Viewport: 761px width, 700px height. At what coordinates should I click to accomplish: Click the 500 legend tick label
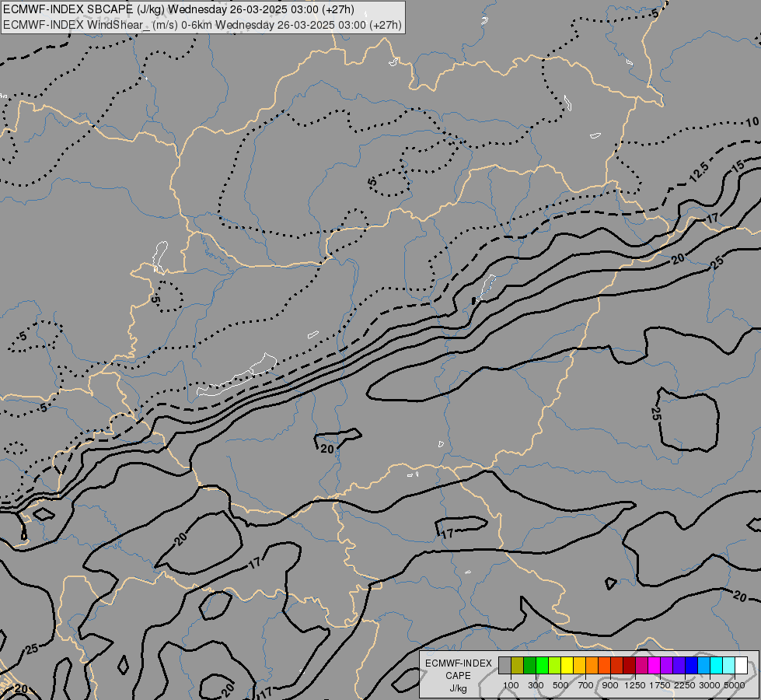tap(560, 685)
